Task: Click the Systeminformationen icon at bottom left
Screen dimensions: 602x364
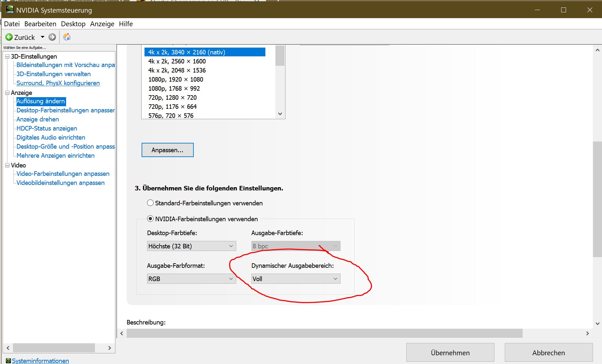Action: (8, 360)
